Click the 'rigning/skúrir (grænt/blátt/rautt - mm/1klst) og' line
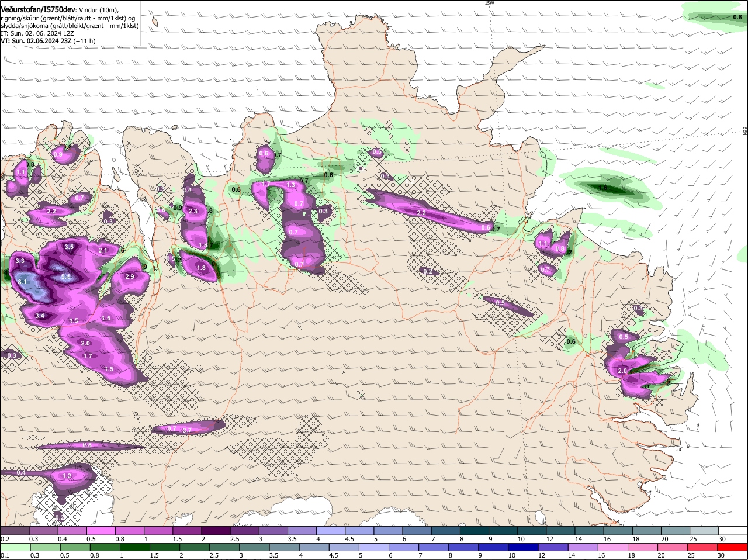Image resolution: width=748 pixels, height=560 pixels. tap(68, 18)
